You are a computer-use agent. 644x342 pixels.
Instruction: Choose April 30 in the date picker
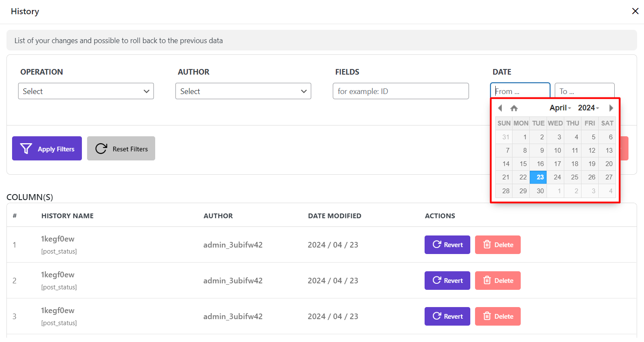click(540, 191)
